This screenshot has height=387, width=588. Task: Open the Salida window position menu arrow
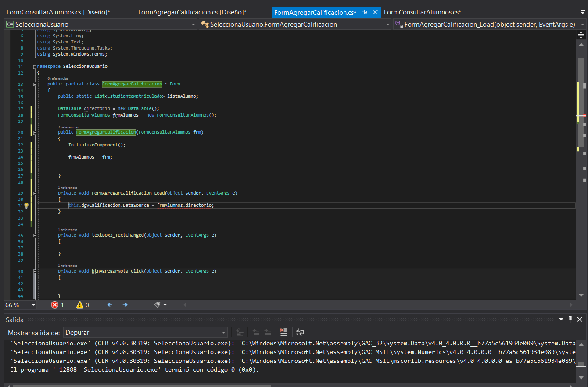click(561, 320)
